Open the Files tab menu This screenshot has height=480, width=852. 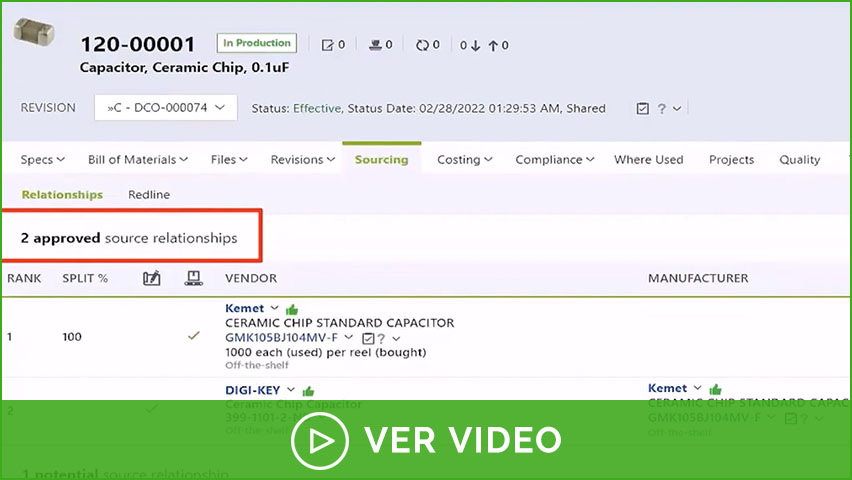coord(229,160)
